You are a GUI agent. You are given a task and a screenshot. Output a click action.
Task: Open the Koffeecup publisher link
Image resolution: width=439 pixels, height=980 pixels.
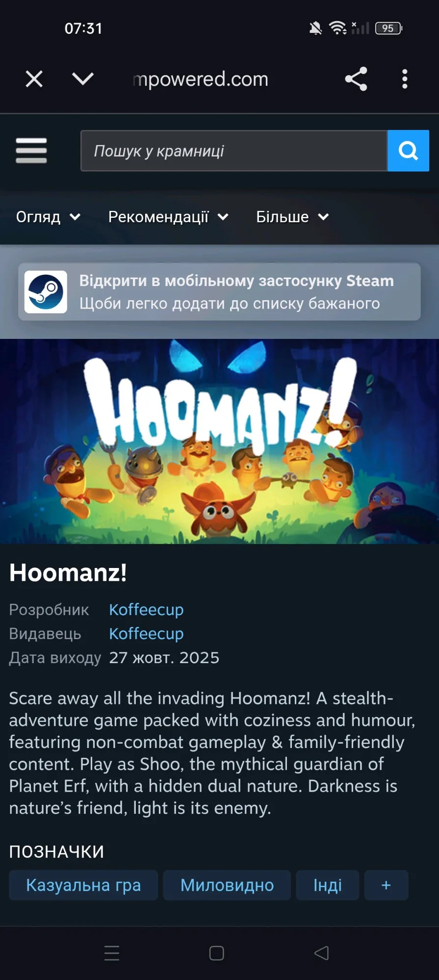146,634
